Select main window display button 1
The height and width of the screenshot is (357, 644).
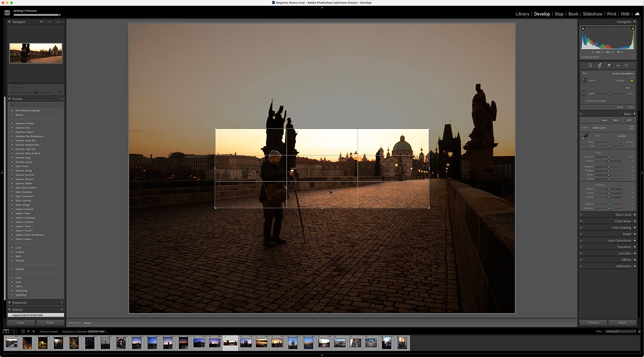click(6, 331)
